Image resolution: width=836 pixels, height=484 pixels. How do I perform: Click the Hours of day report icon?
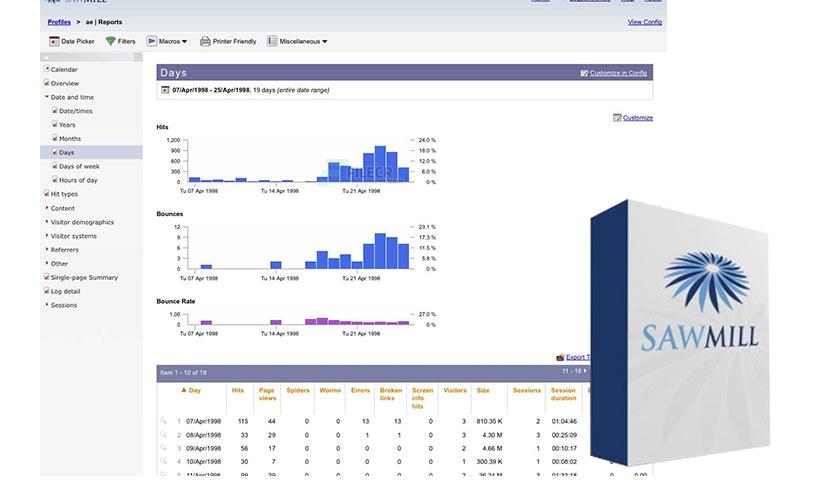tap(55, 180)
